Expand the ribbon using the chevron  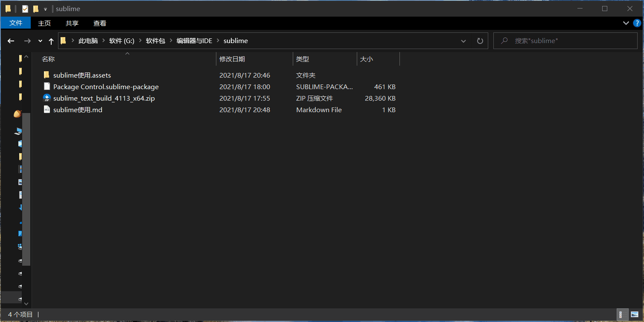[x=626, y=23]
